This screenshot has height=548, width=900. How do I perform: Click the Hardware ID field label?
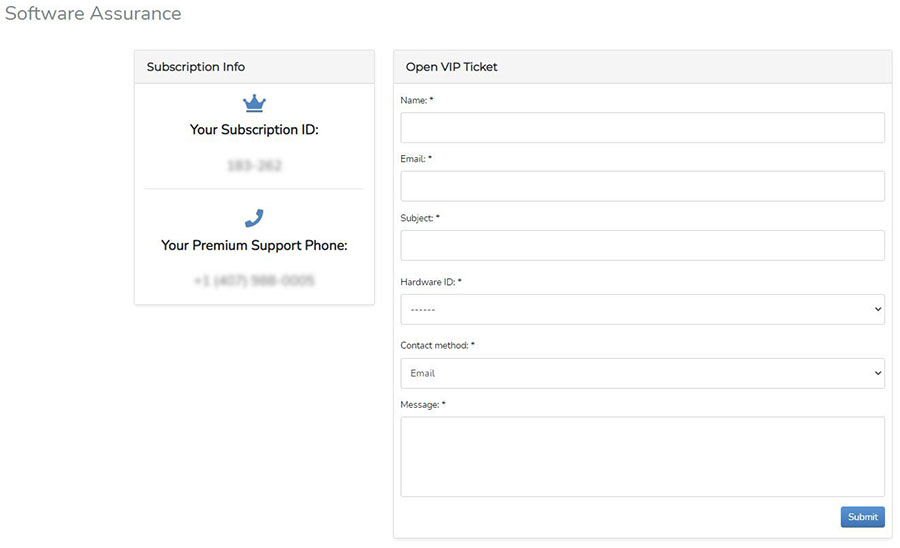430,282
